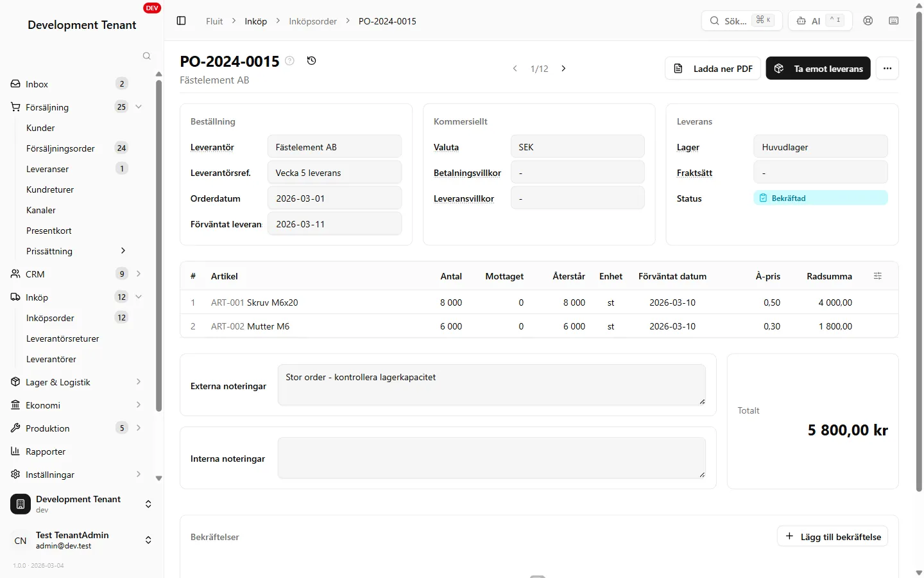Click the Lager & Logistik box icon

tap(15, 381)
